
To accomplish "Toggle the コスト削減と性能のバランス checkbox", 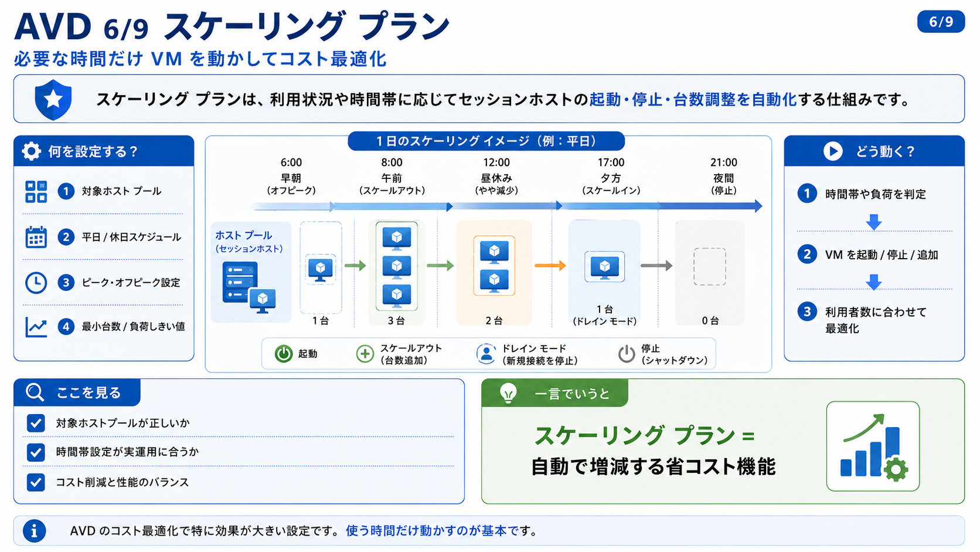I will click(36, 482).
